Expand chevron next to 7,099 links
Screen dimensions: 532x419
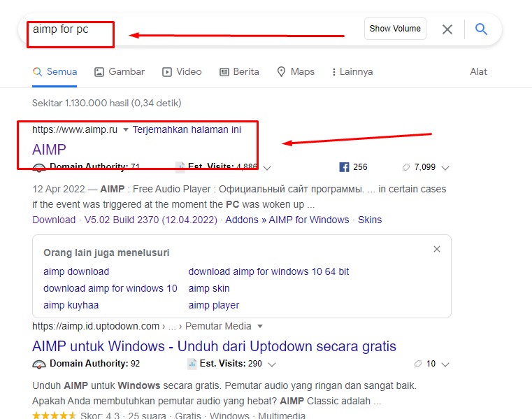(x=445, y=168)
